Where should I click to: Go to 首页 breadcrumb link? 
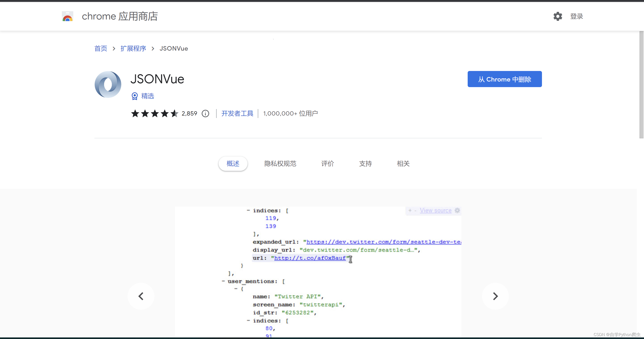tap(101, 48)
